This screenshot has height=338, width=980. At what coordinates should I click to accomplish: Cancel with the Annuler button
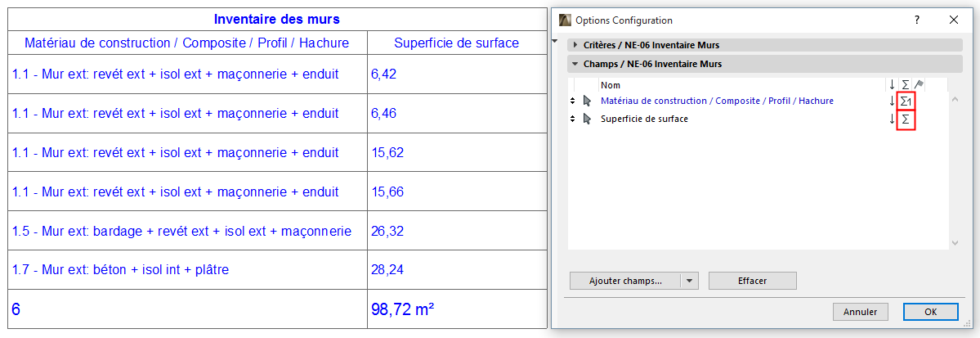click(x=860, y=312)
